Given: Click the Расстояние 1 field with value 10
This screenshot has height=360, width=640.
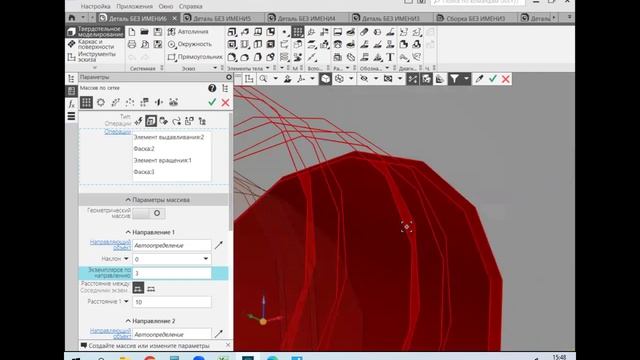Looking at the screenshot, I should (x=172, y=302).
